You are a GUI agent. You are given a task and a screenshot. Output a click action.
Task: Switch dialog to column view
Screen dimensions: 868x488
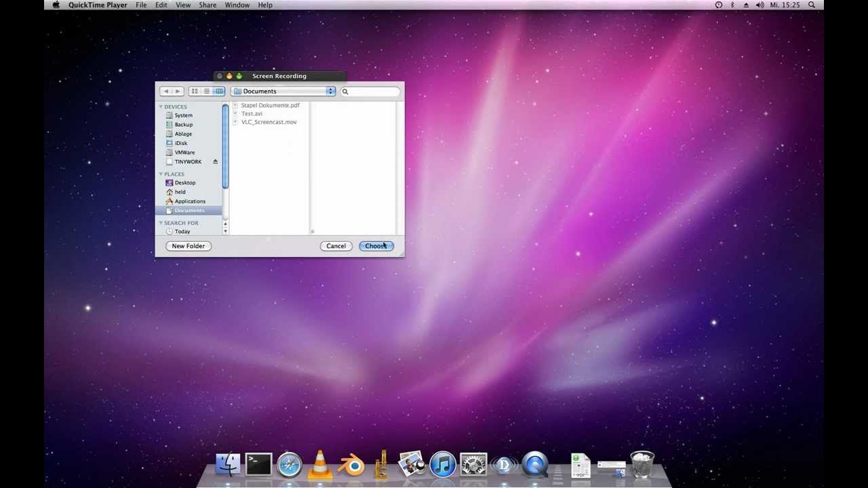coord(219,91)
